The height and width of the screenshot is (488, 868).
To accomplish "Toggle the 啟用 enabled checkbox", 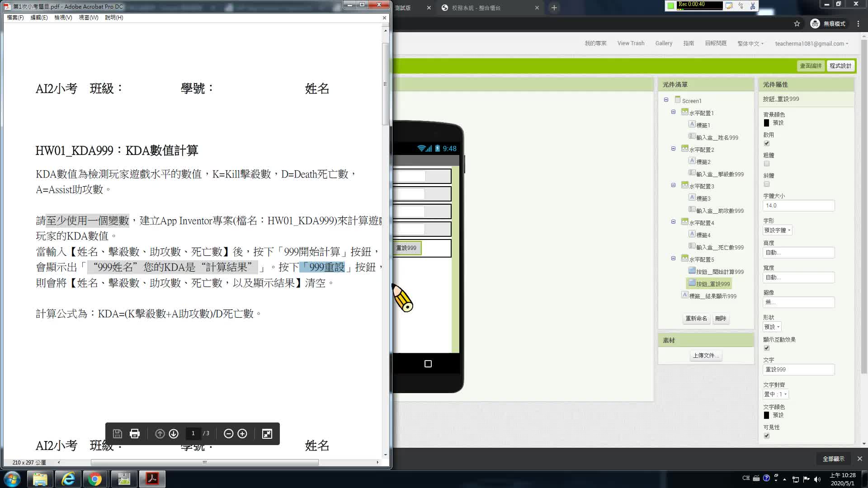I will (x=767, y=143).
